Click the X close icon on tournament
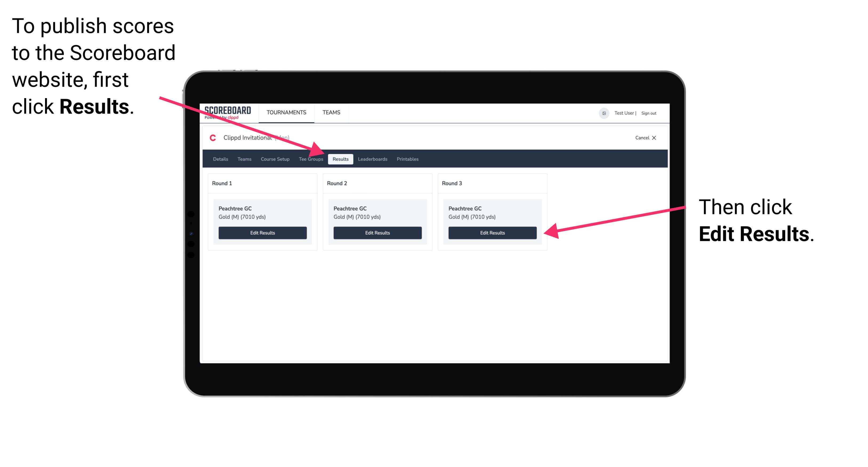This screenshot has width=868, height=467. tap(656, 138)
